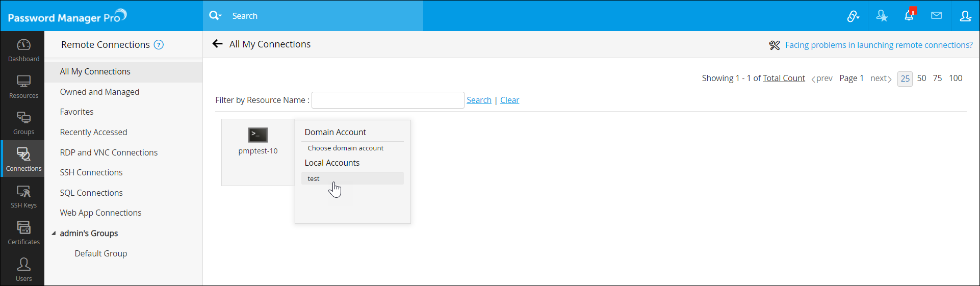Click the Search filter link
The height and width of the screenshot is (286, 980).
(479, 100)
